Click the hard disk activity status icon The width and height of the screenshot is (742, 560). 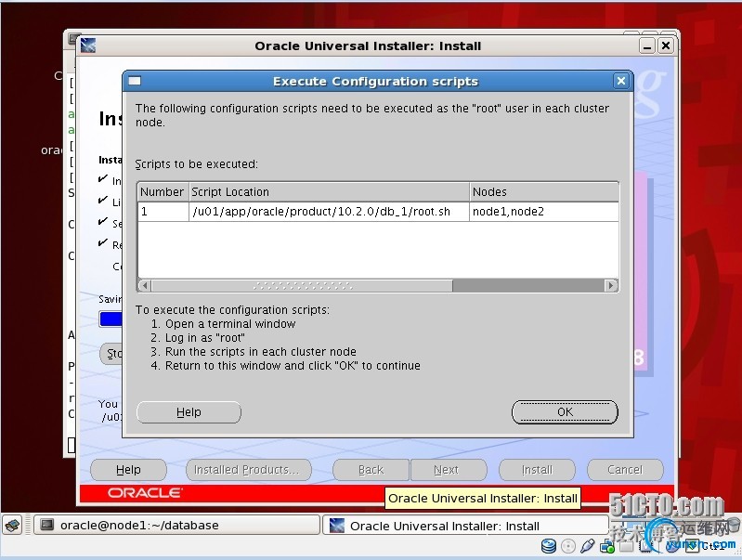[x=549, y=546]
